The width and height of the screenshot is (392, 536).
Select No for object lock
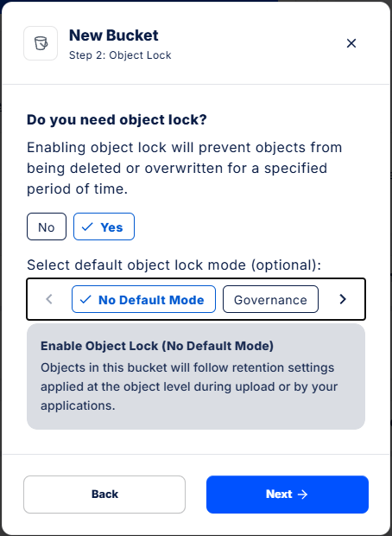[47, 227]
